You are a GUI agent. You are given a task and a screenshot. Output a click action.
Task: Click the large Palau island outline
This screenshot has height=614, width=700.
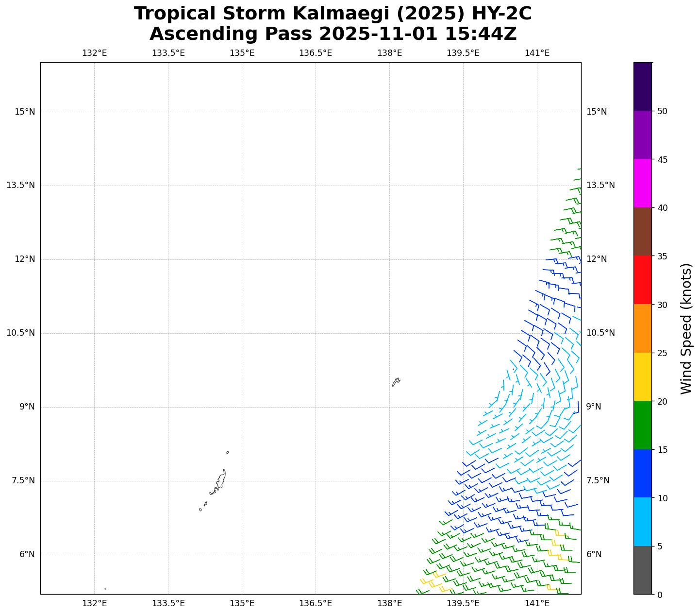[221, 480]
